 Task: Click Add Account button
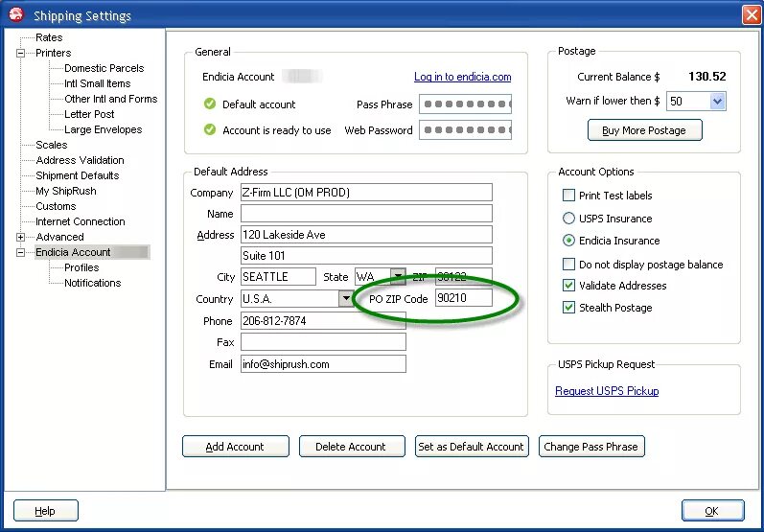click(x=236, y=447)
